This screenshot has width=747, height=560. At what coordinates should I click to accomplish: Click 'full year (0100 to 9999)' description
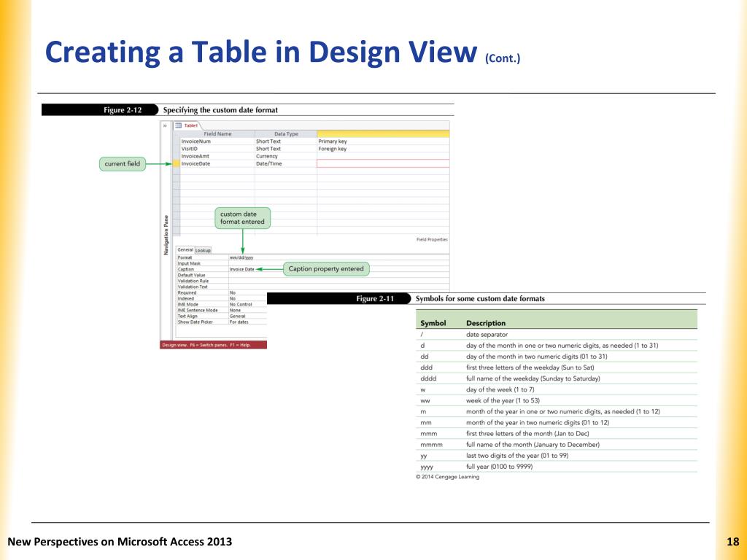(499, 466)
